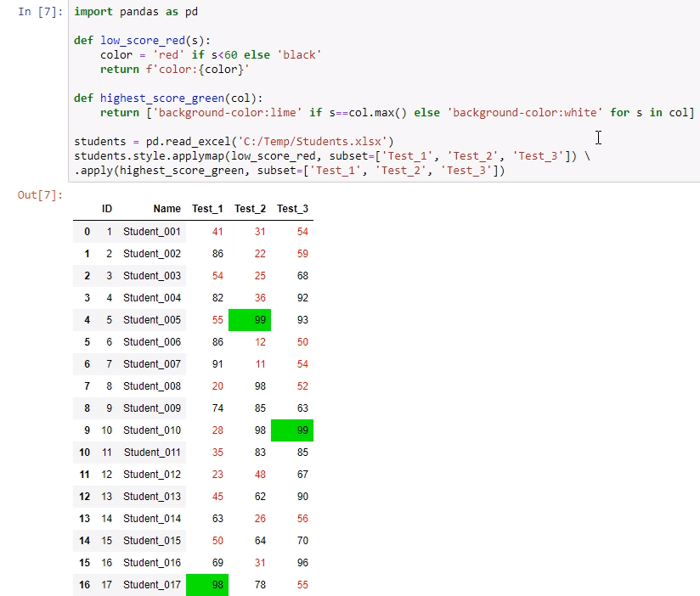The height and width of the screenshot is (596, 700).
Task: Click the green-highlighted 99 in Student_010 row
Action: click(x=292, y=430)
